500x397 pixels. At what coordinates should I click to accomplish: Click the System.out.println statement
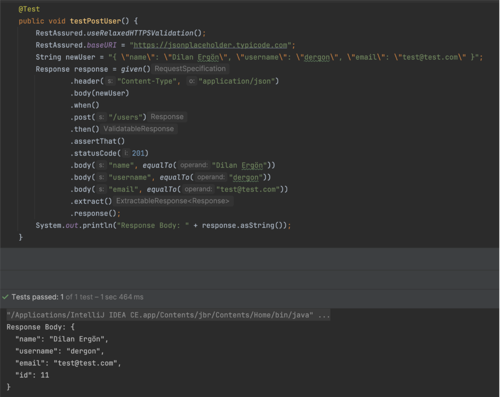[163, 225]
